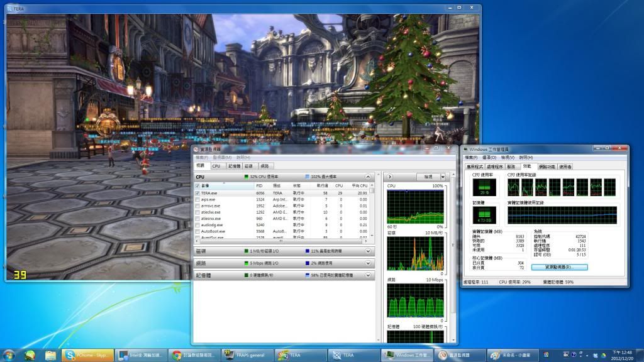Click the Task Manager title bar icon
The height and width of the screenshot is (362, 644).
(x=466, y=149)
